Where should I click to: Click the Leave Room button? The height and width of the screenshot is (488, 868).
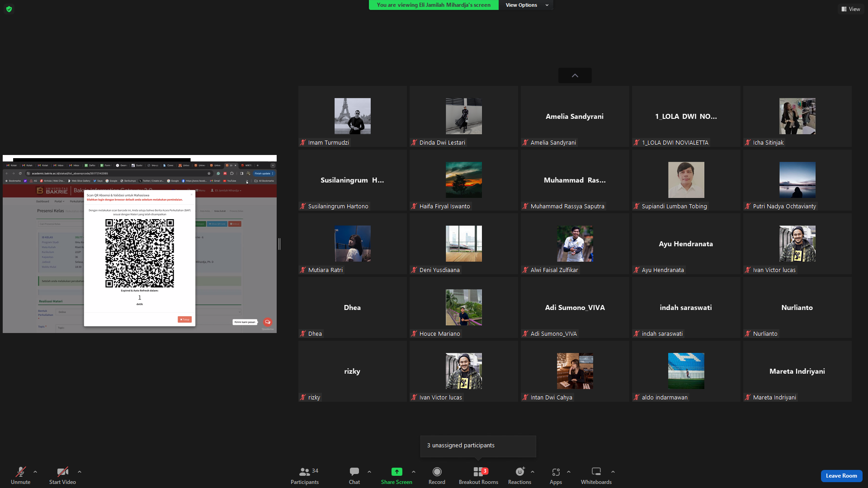point(841,476)
